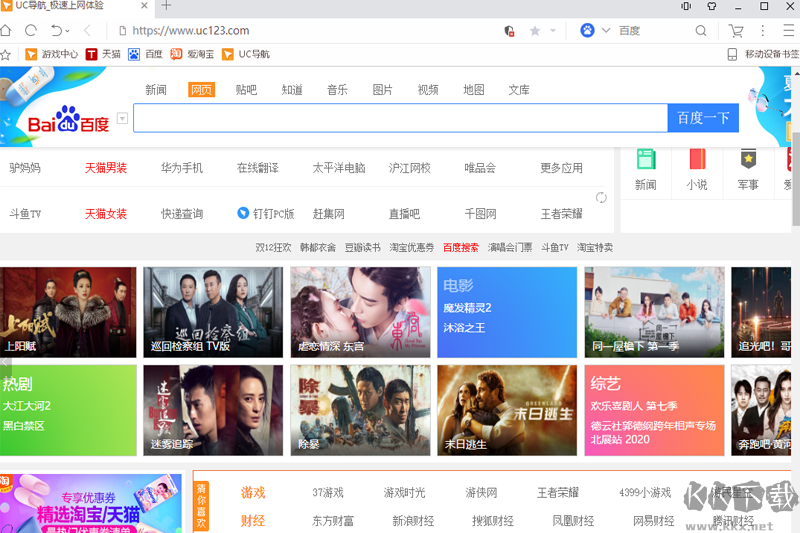Open the 上阳赋 drama thumbnail
Viewport: 800px width, 533px height.
click(68, 312)
